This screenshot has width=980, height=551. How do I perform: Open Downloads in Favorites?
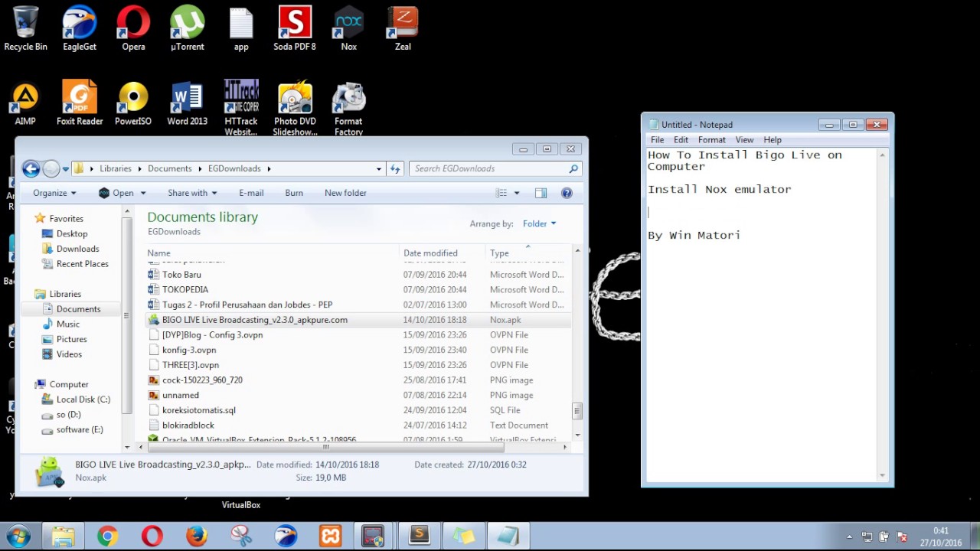[77, 249]
